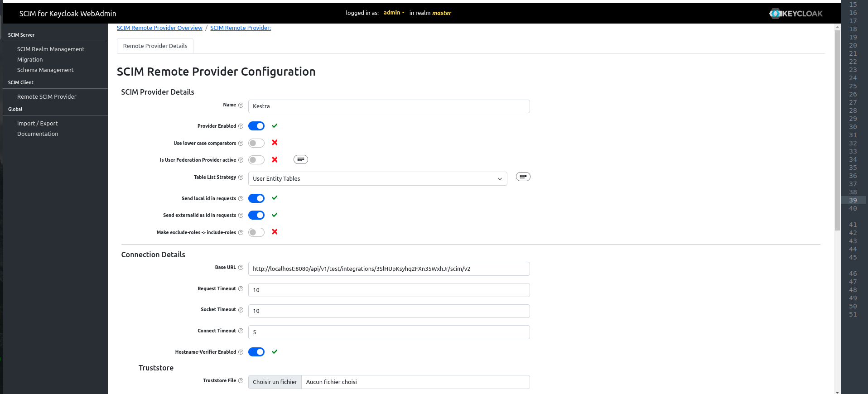The width and height of the screenshot is (868, 394).
Task: Turn off Hostname-Verifier Enabled switch
Action: [256, 352]
